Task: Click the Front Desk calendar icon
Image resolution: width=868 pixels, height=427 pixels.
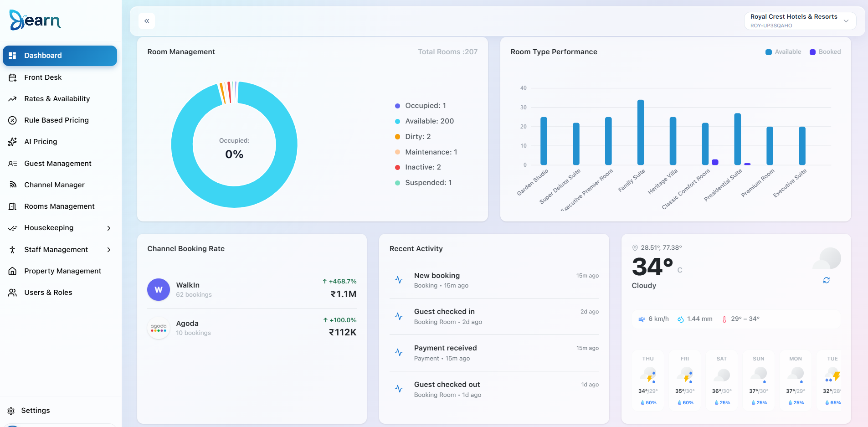Action: [x=13, y=77]
